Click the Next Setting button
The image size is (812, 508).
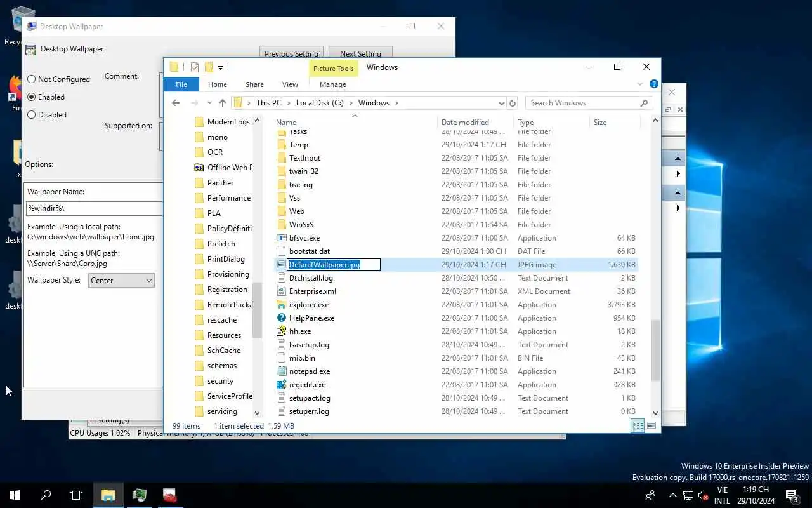point(360,53)
